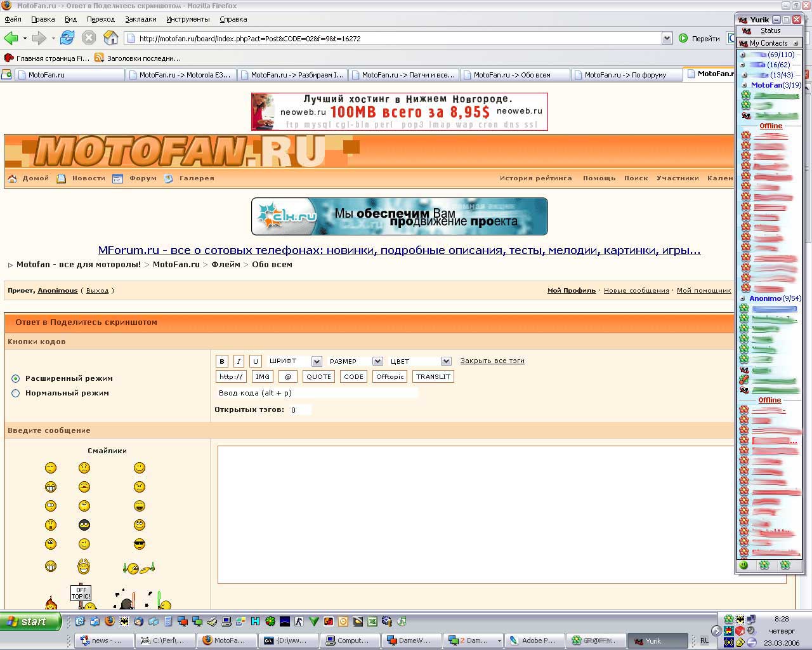Open My Contacts dropdown arrow in ICQ

tap(796, 43)
